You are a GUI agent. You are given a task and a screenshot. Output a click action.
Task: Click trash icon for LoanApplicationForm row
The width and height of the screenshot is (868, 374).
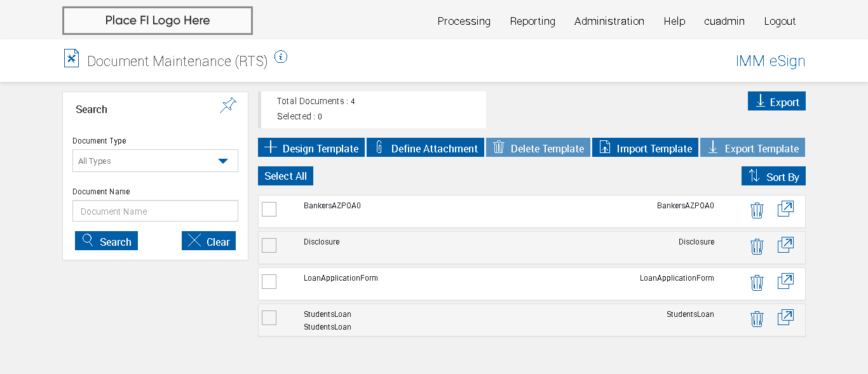point(756,283)
